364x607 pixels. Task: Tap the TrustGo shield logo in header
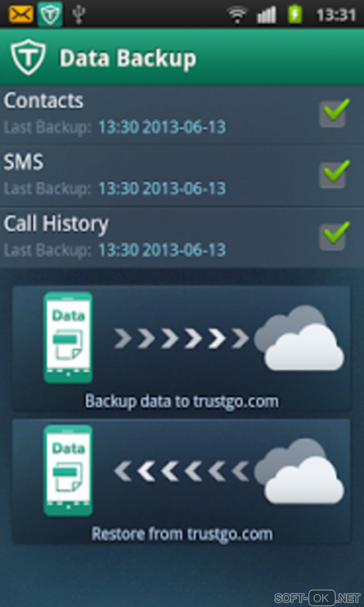(x=28, y=57)
